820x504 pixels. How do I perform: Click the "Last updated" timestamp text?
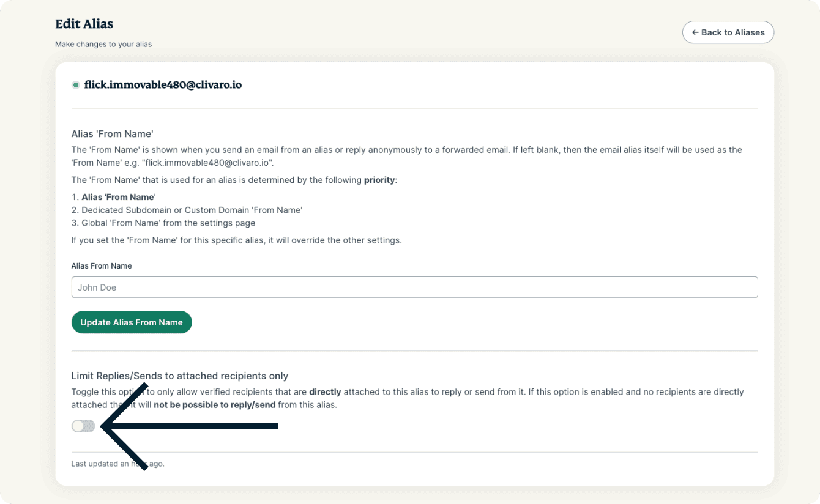click(117, 464)
